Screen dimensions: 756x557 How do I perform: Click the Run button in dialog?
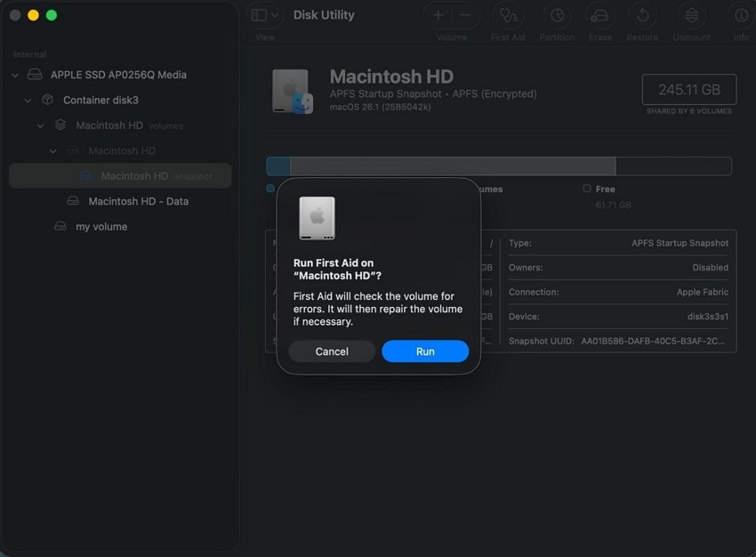tap(425, 351)
